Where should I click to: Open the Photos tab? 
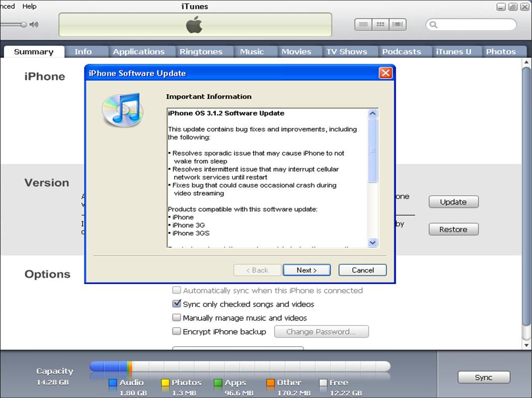(501, 52)
